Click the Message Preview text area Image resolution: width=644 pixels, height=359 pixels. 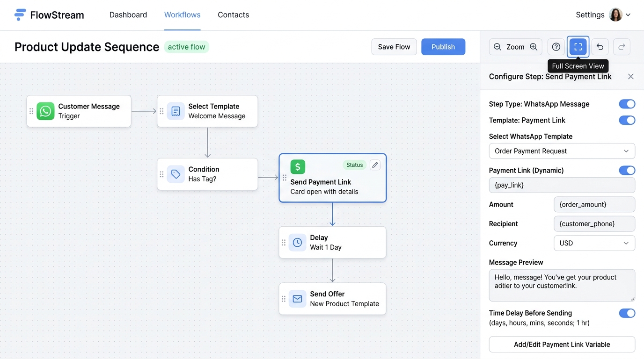[x=562, y=285]
